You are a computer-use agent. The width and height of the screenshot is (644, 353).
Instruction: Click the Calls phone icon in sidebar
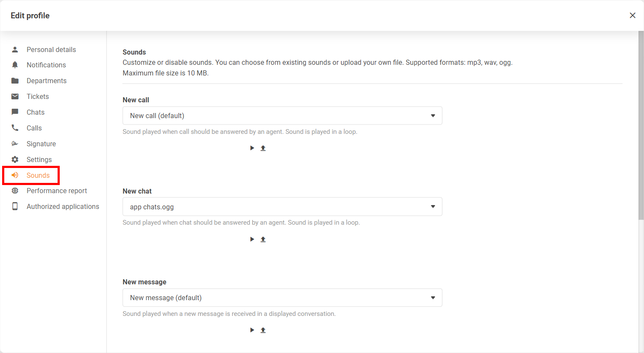tap(15, 128)
